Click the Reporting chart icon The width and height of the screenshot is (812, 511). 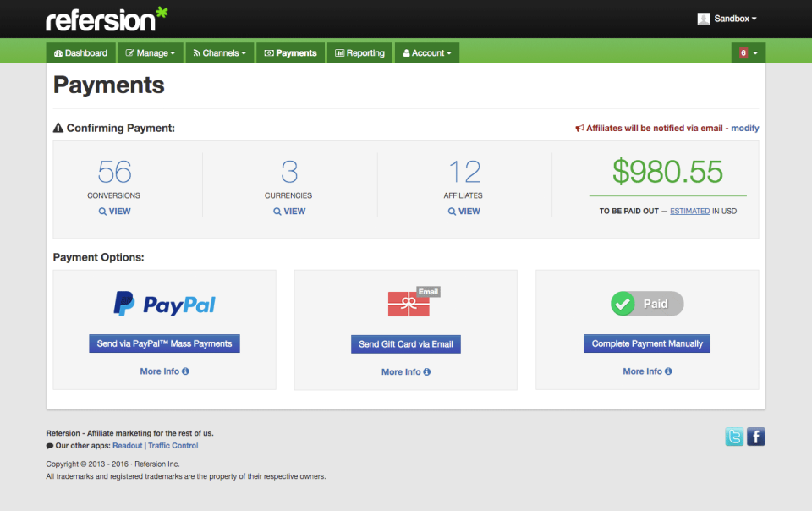(x=338, y=52)
